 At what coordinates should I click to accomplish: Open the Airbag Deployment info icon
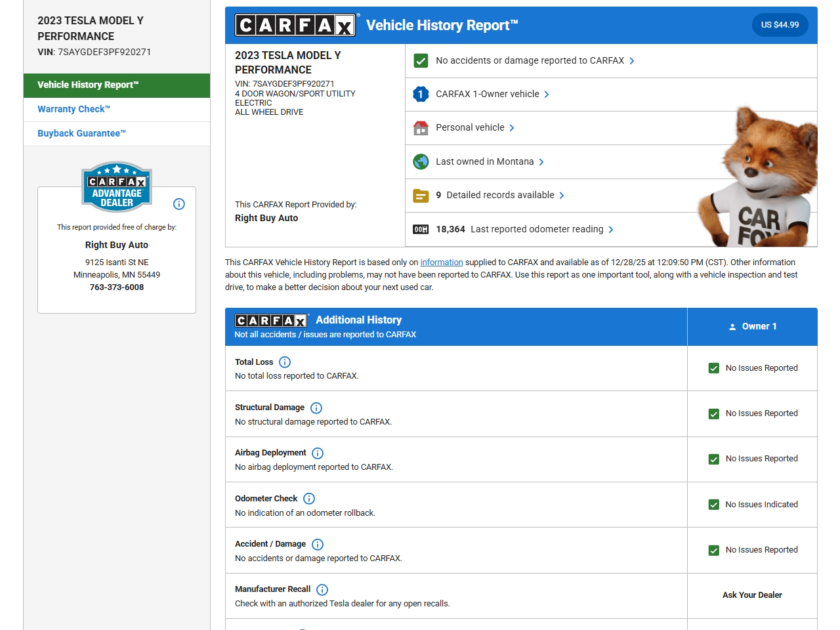[318, 453]
